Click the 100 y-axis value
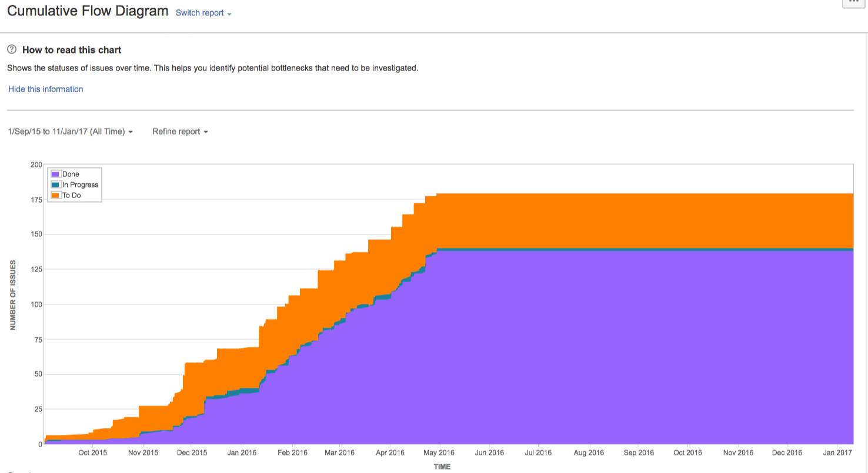The width and height of the screenshot is (868, 473). (36, 304)
